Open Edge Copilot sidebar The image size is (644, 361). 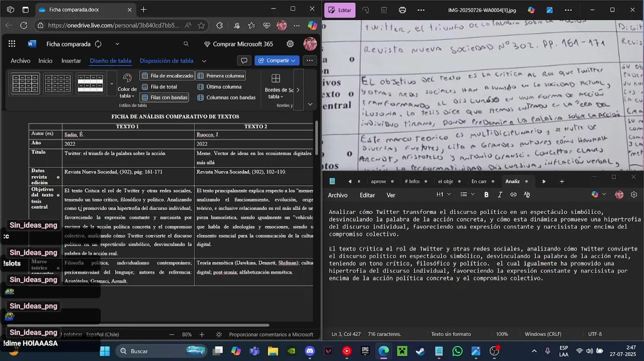[312, 26]
